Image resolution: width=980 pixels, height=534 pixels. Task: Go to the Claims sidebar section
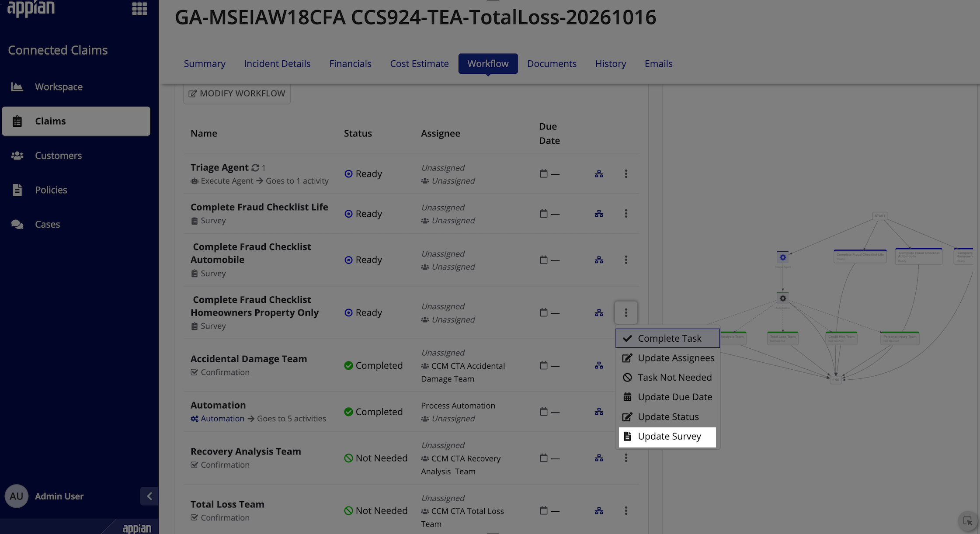click(x=76, y=121)
